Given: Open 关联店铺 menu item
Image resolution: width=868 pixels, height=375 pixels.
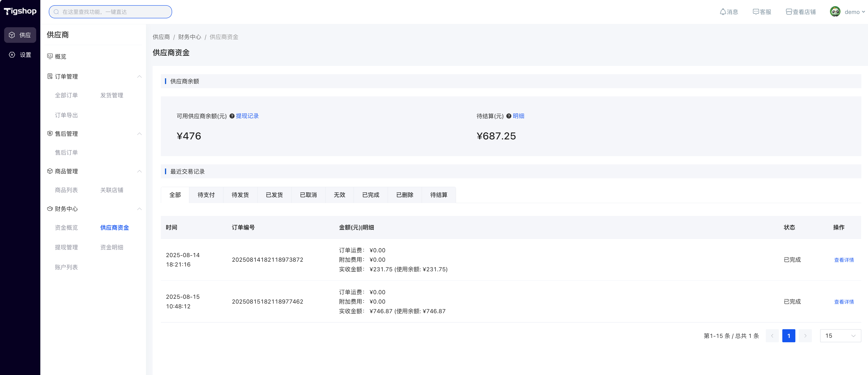Looking at the screenshot, I should (112, 190).
